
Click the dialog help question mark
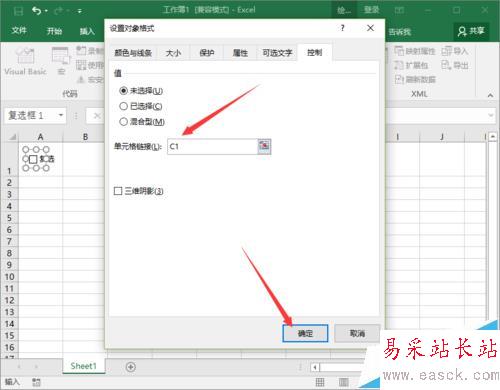[x=342, y=28]
